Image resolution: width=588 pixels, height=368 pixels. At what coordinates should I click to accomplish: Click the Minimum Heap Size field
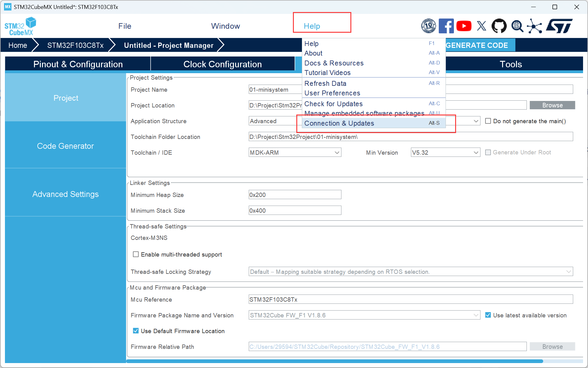295,195
